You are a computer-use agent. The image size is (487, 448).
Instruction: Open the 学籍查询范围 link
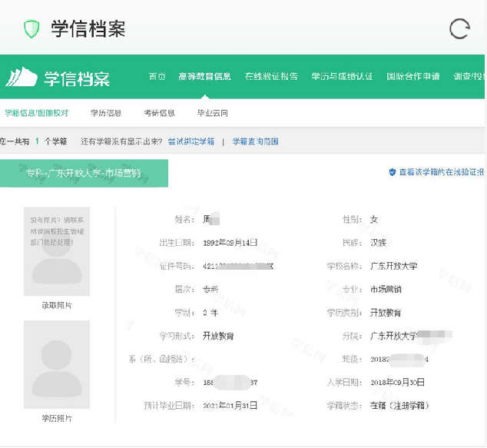tap(256, 141)
